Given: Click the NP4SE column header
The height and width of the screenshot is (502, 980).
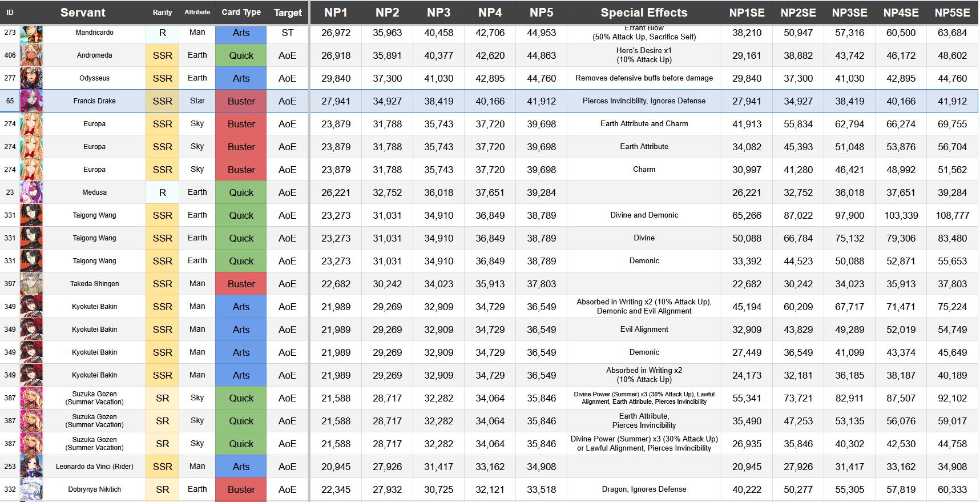Looking at the screenshot, I should point(901,12).
